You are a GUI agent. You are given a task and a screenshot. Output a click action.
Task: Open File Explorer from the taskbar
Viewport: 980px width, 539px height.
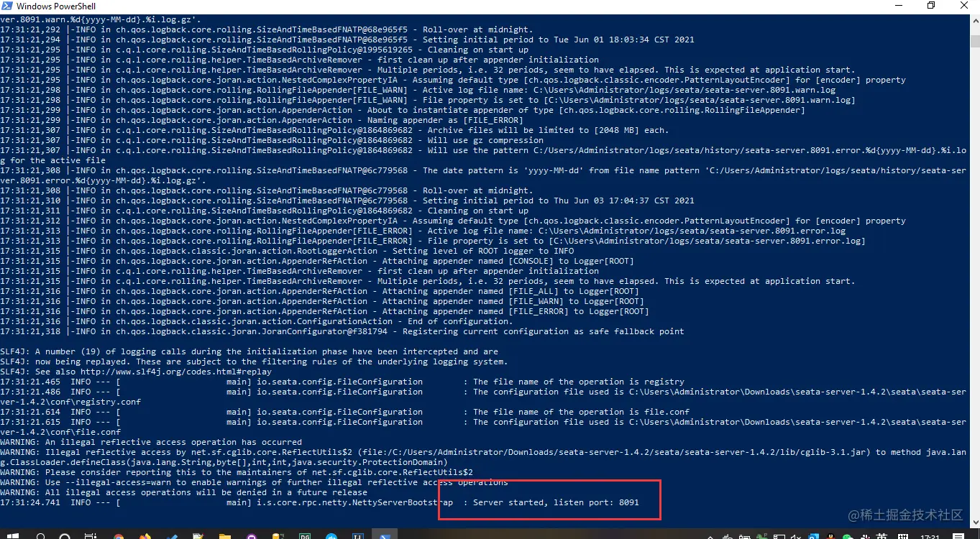tap(224, 535)
